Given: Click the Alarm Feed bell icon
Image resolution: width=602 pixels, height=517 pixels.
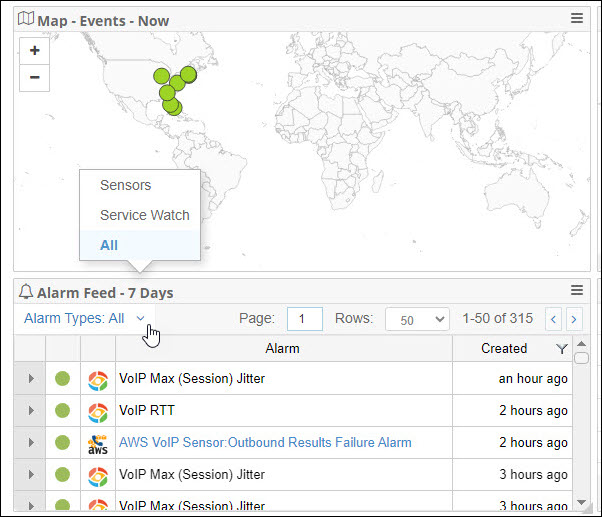Looking at the screenshot, I should pos(26,292).
